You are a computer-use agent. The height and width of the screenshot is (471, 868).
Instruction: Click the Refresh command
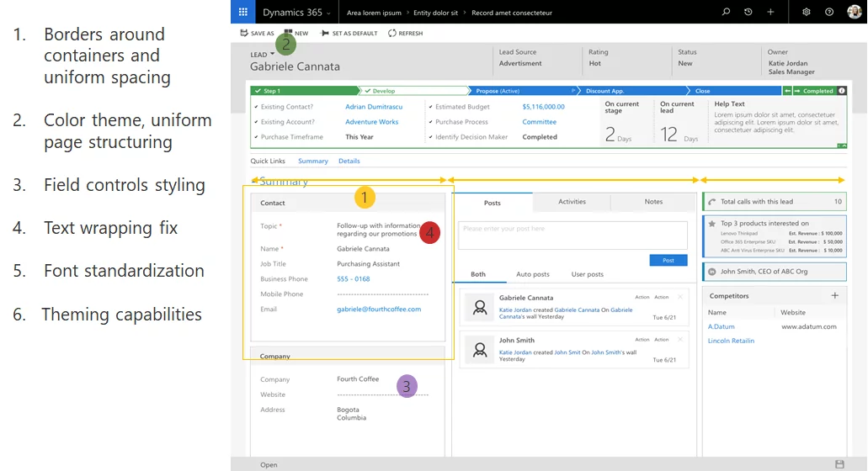[x=405, y=33]
